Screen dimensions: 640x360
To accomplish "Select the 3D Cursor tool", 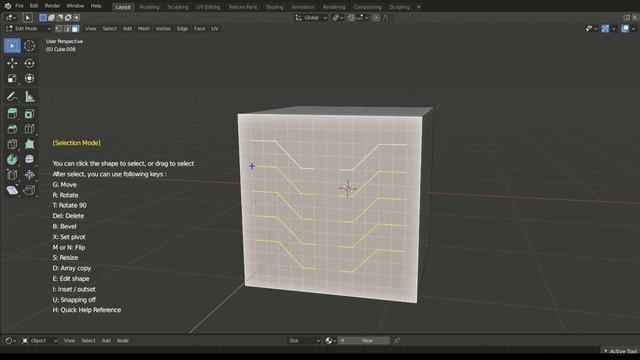I will coord(29,46).
